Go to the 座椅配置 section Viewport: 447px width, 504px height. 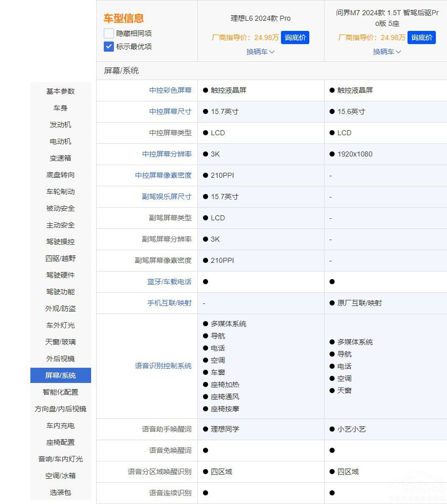(60, 442)
